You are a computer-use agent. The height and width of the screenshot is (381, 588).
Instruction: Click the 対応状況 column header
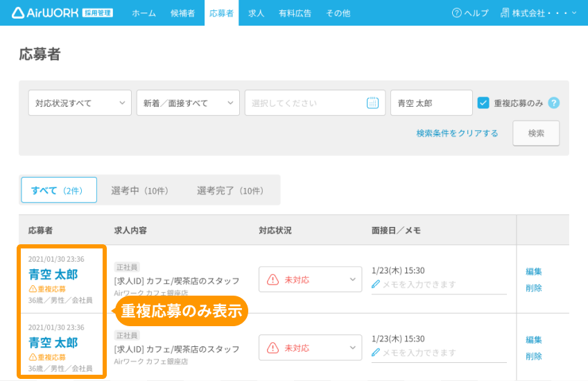(275, 230)
